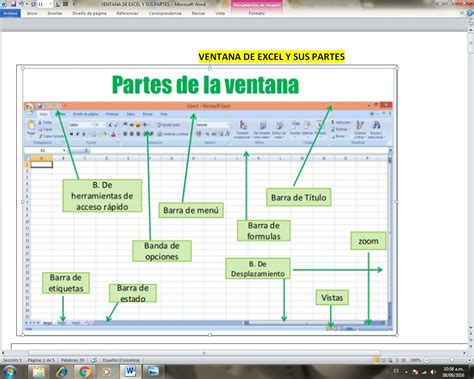The image size is (474, 379).
Task: Switch to the Revisar tab
Action: 198,13
